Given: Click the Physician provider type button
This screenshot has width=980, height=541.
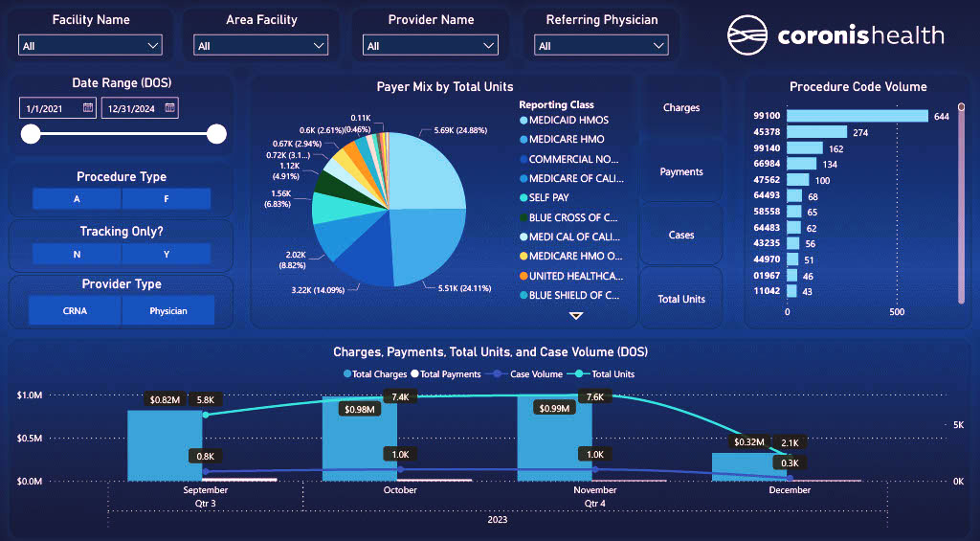Looking at the screenshot, I should tap(167, 310).
